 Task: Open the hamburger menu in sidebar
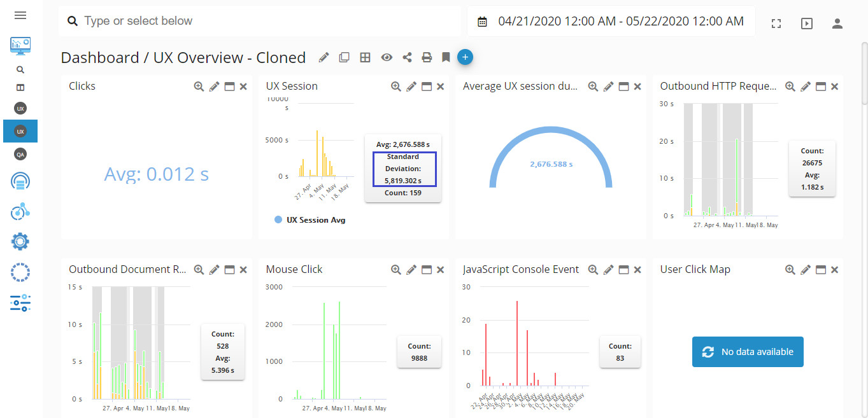coord(20,15)
